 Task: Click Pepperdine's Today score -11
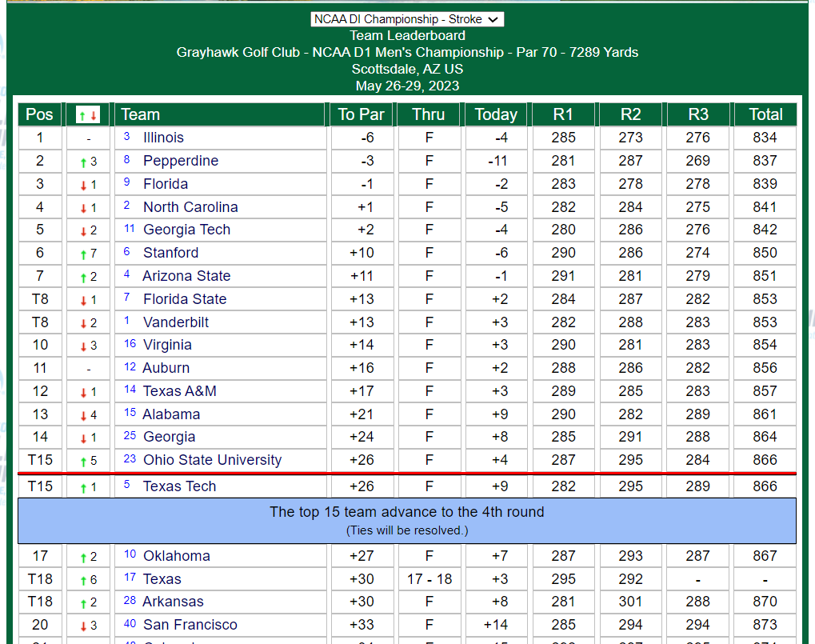click(x=497, y=161)
